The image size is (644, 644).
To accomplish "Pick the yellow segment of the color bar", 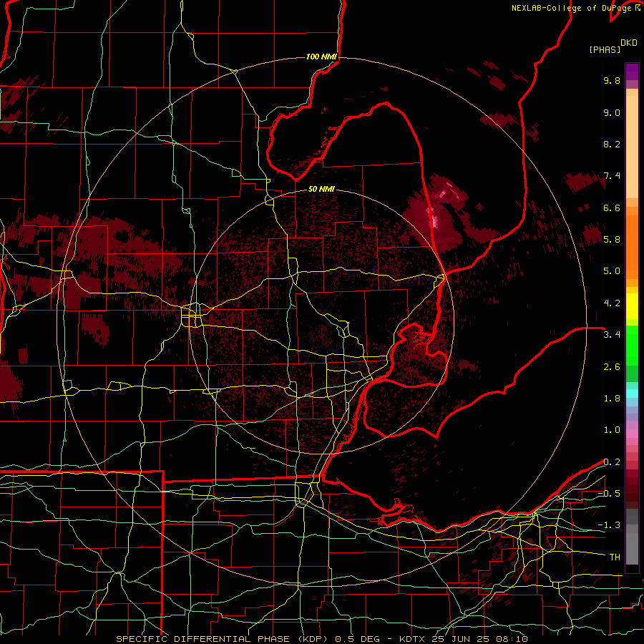I will [632, 306].
